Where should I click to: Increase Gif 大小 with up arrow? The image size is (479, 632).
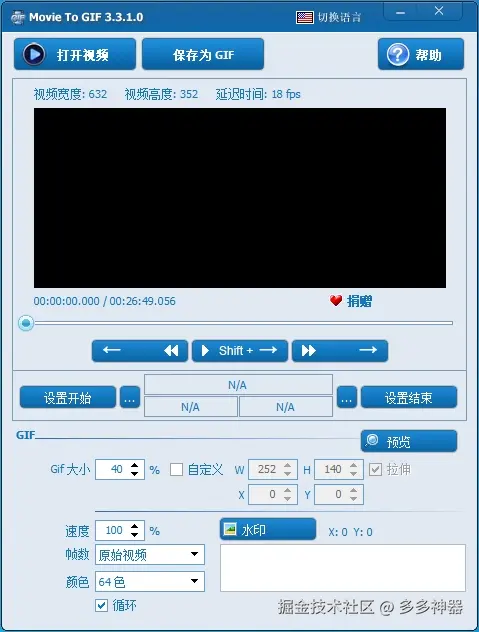135,465
